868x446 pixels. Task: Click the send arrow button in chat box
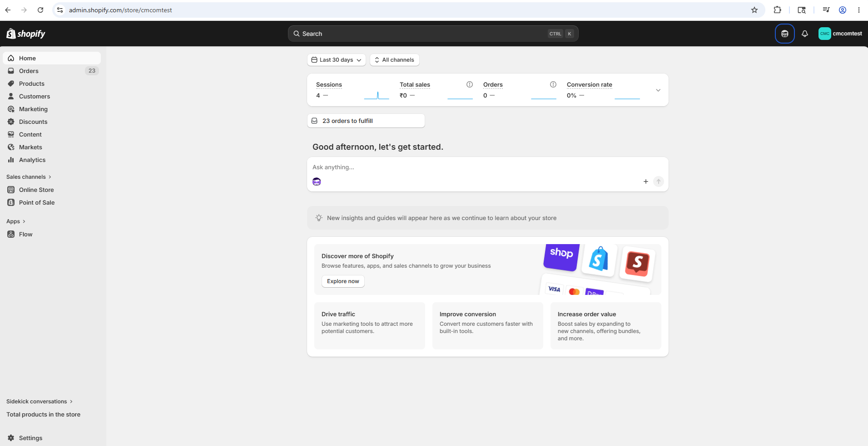tap(658, 181)
